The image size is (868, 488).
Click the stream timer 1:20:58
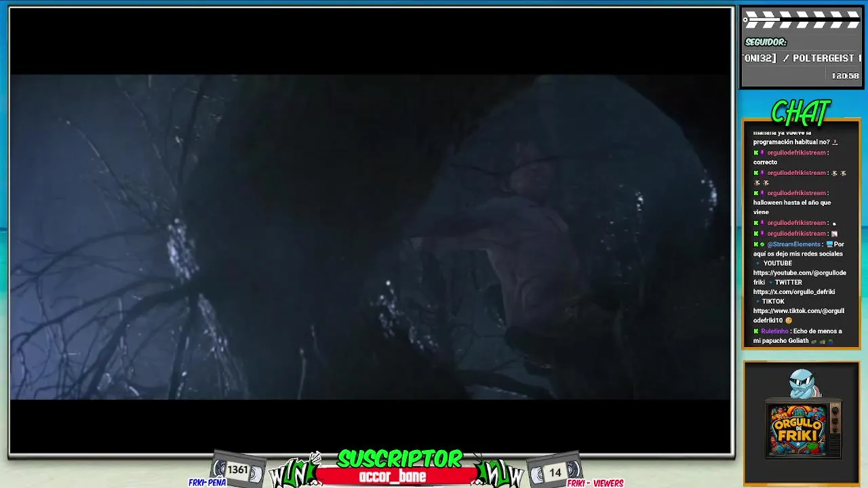coord(845,76)
